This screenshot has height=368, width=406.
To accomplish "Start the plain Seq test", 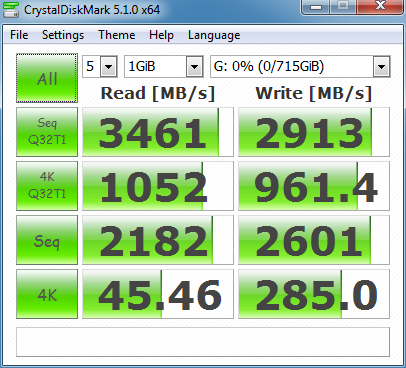I will click(x=47, y=240).
